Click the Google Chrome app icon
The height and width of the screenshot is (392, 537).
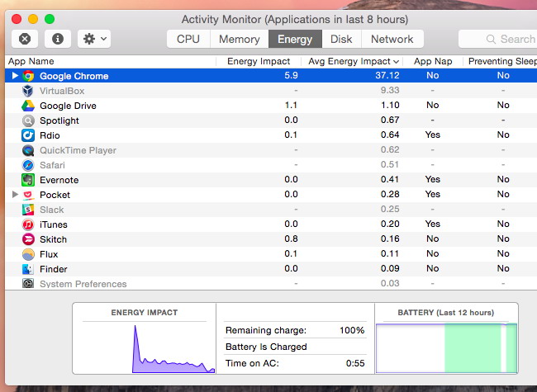(x=28, y=76)
